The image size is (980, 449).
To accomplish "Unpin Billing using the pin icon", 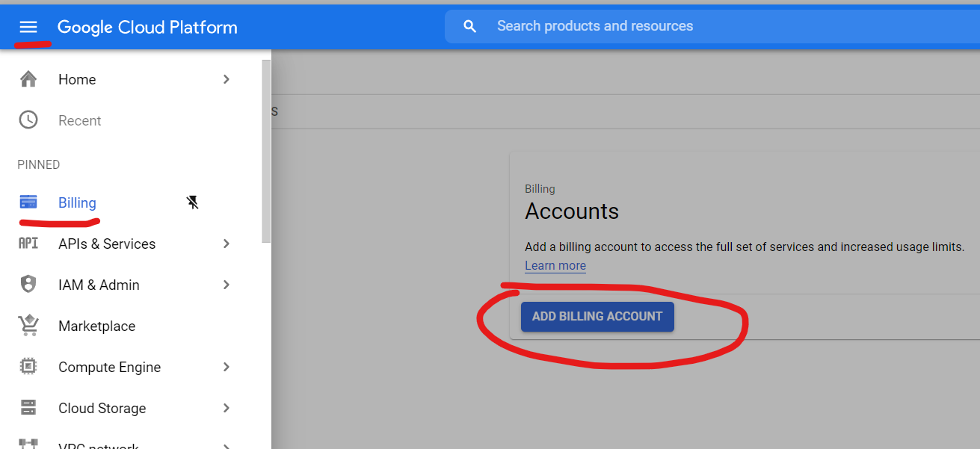I will (193, 202).
